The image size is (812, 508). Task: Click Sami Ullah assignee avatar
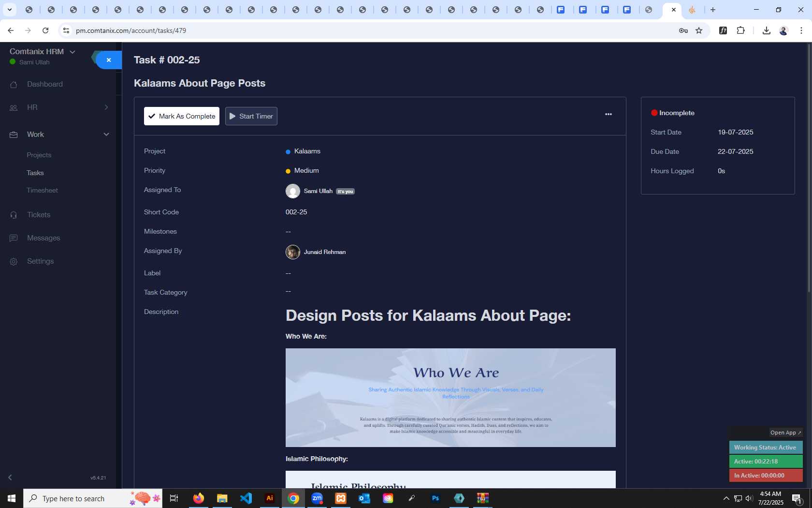point(293,191)
